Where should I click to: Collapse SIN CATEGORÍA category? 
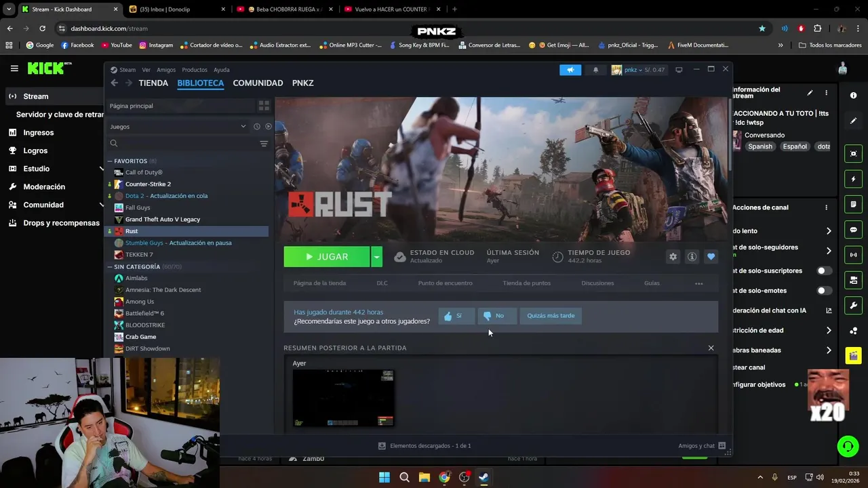109,267
